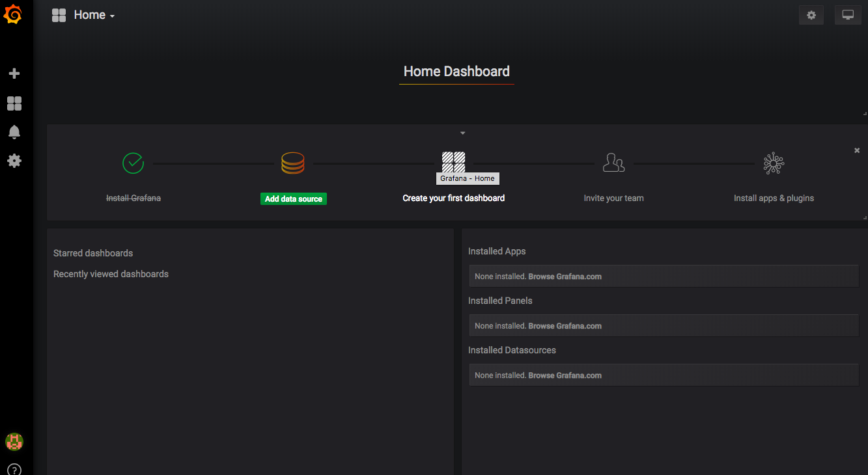
Task: Click the green Add data source button
Action: 294,199
